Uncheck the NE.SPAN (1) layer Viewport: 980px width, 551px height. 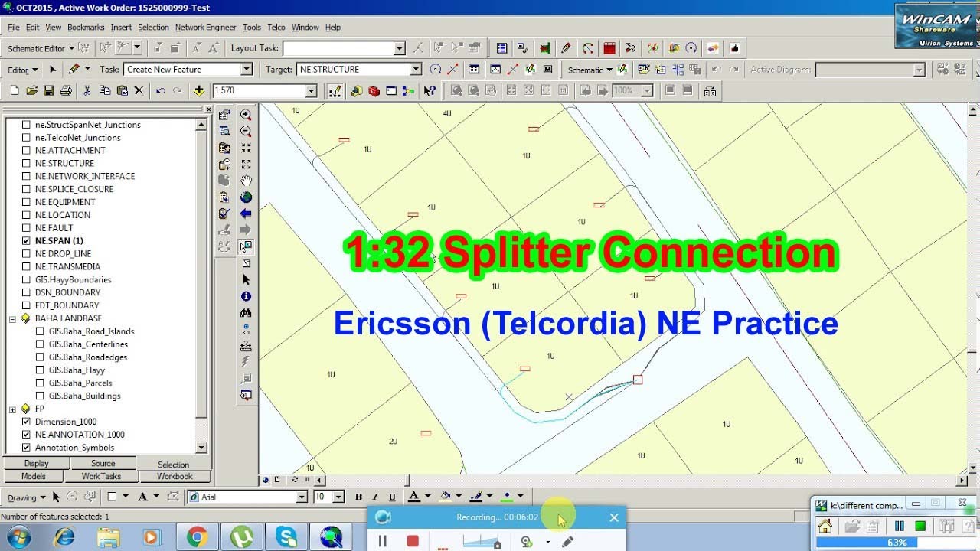27,240
